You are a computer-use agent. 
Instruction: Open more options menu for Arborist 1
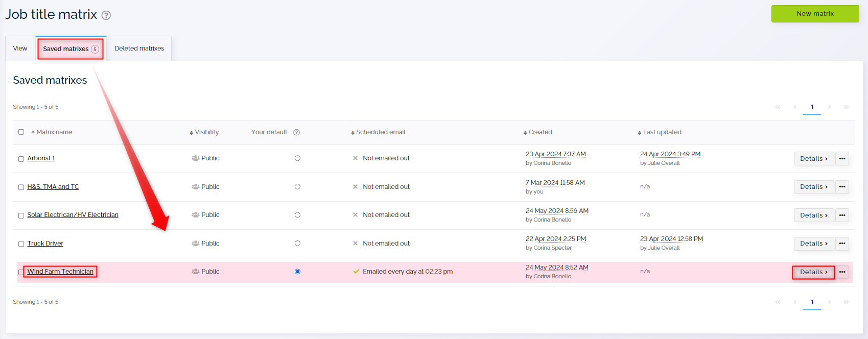coord(842,159)
